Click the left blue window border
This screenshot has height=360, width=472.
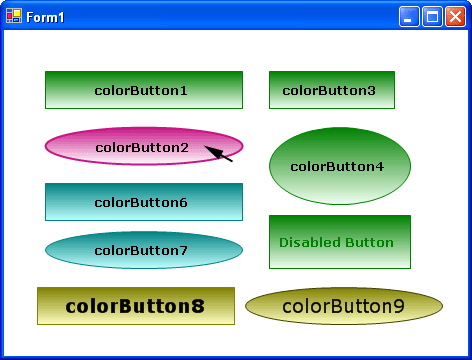pyautogui.click(x=2, y=193)
